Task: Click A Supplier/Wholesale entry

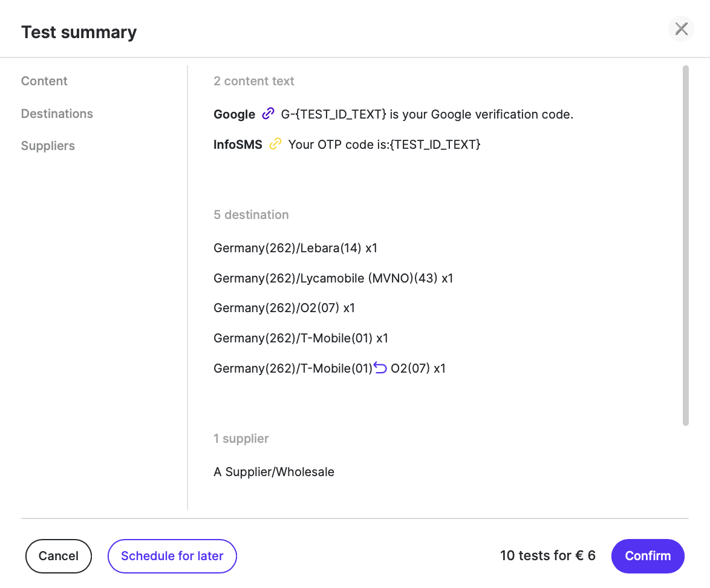Action: coord(274,472)
